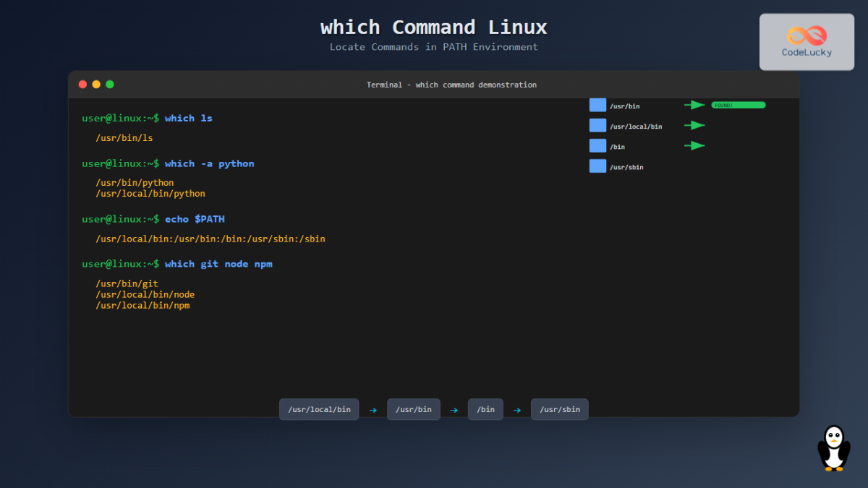Click the /usr/bin folder icon in sidebar

tap(597, 105)
